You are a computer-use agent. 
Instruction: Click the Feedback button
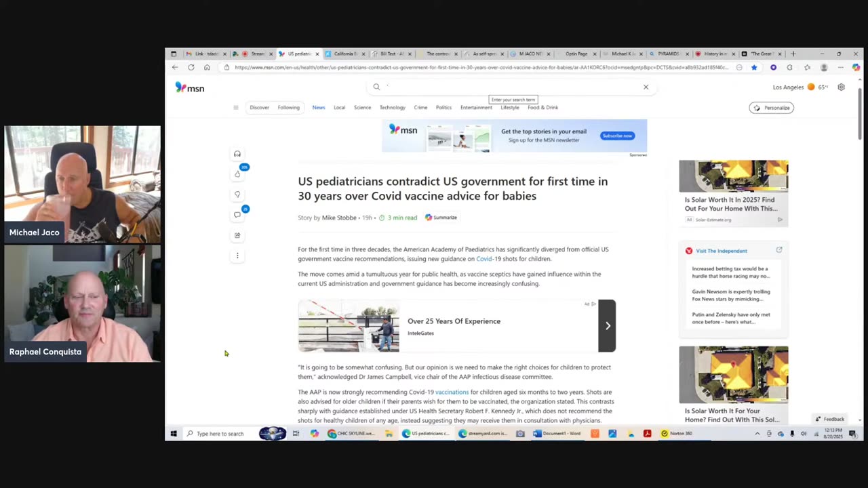coord(830,419)
